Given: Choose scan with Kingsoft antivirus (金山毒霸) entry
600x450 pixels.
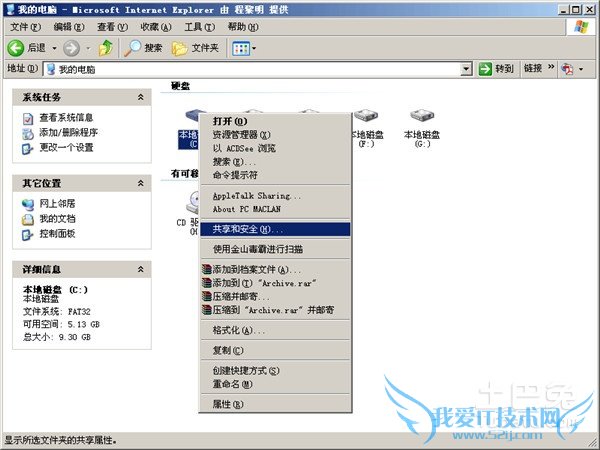Looking at the screenshot, I should coord(276,250).
